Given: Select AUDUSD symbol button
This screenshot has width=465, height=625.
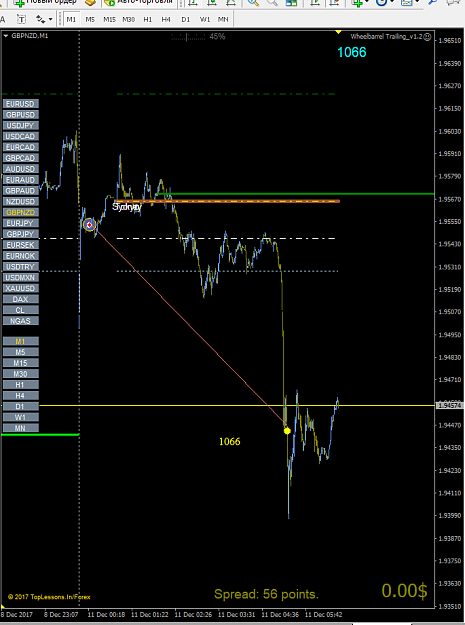Looking at the screenshot, I should click(21, 169).
